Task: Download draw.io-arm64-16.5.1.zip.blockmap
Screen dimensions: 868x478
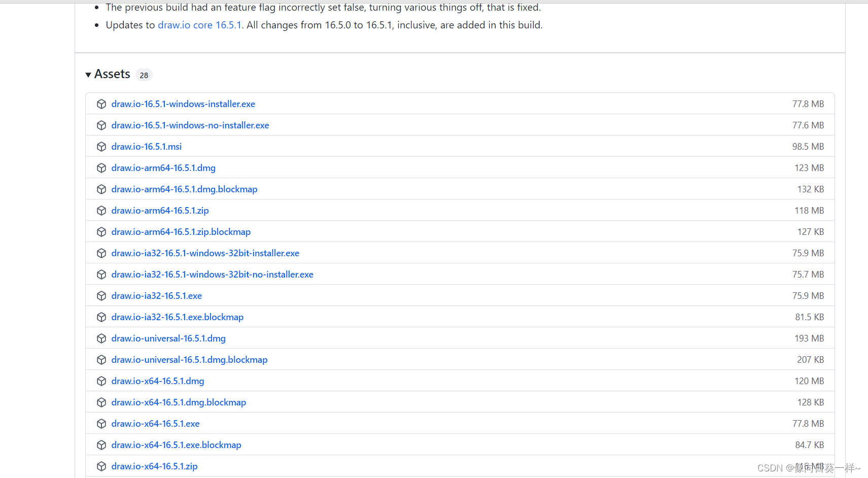Action: click(x=181, y=232)
